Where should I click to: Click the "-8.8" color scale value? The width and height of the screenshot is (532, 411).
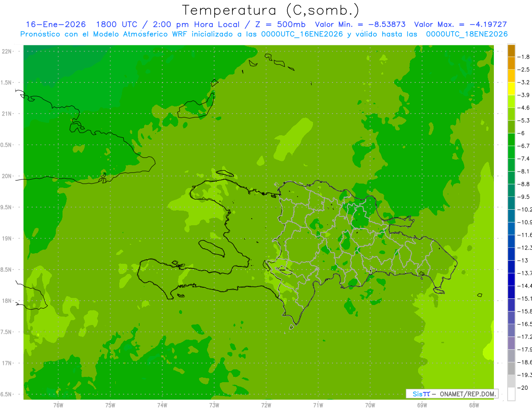tap(524, 184)
